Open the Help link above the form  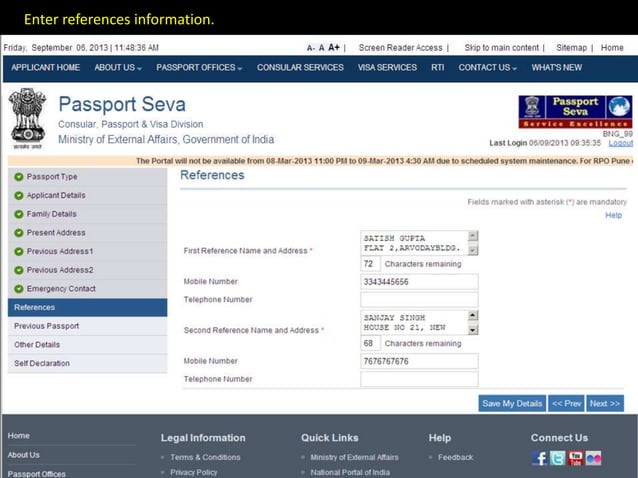614,215
